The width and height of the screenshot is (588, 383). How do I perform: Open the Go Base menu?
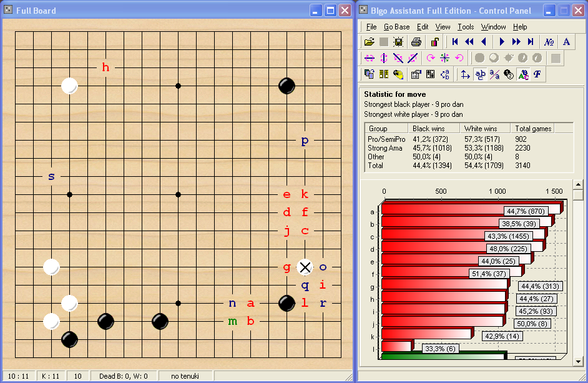point(397,27)
